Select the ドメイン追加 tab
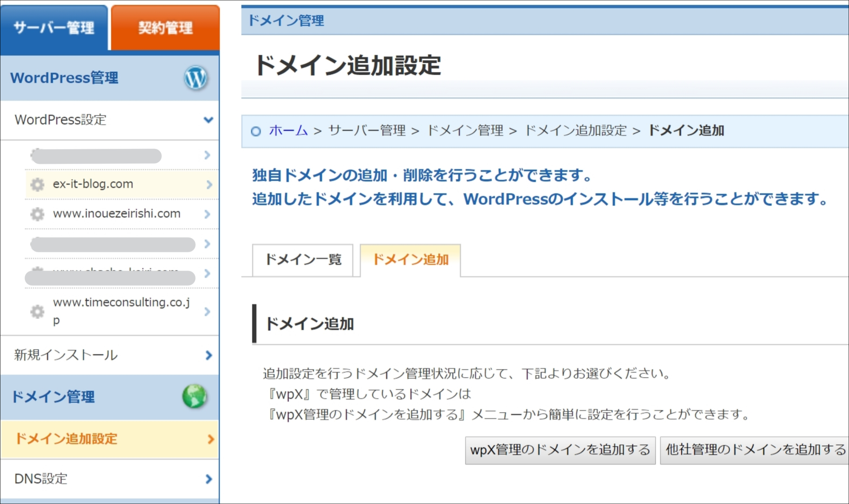849x504 pixels. (410, 260)
